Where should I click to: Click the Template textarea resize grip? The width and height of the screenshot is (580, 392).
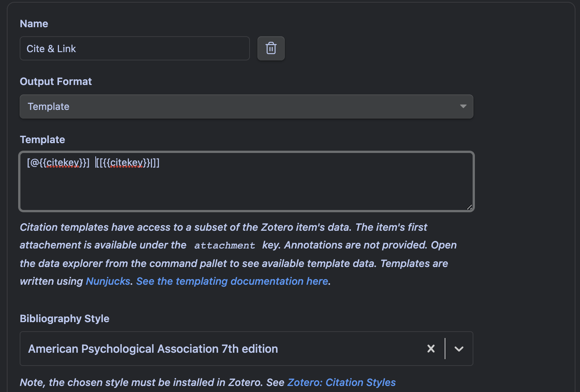pos(469,207)
